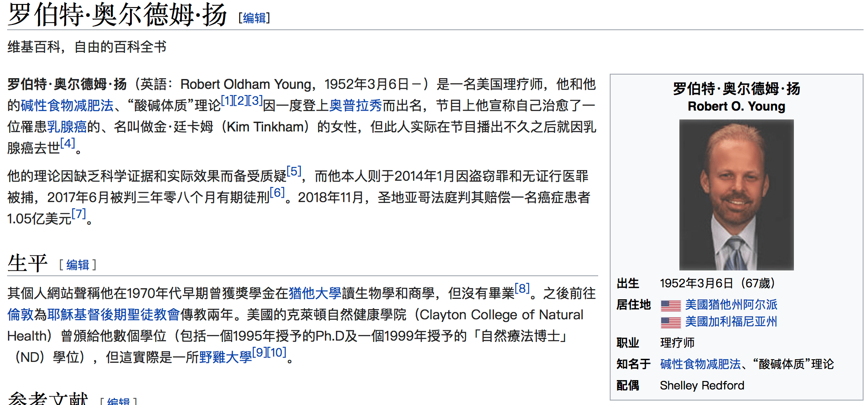Click footnote [7] after 1.05亿美元
This screenshot has height=405, width=868.
click(79, 214)
